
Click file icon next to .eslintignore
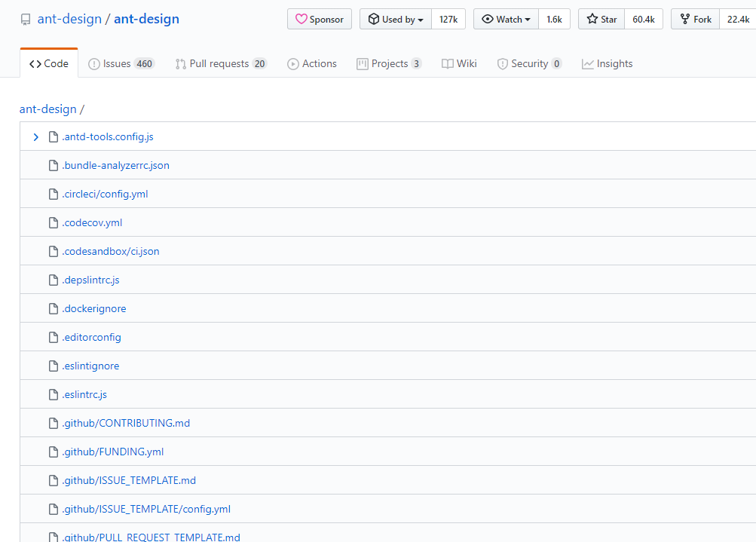[54, 366]
